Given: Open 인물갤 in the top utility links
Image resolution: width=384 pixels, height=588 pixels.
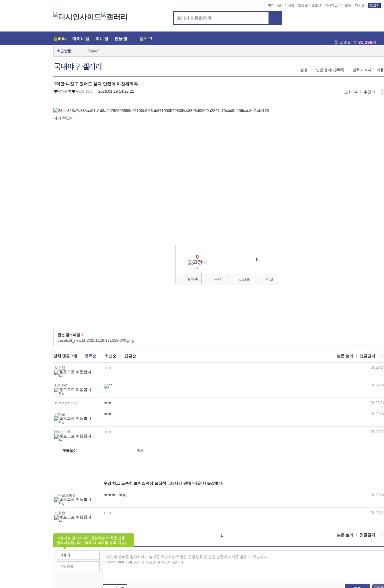Looking at the screenshot, I should coord(303,5).
